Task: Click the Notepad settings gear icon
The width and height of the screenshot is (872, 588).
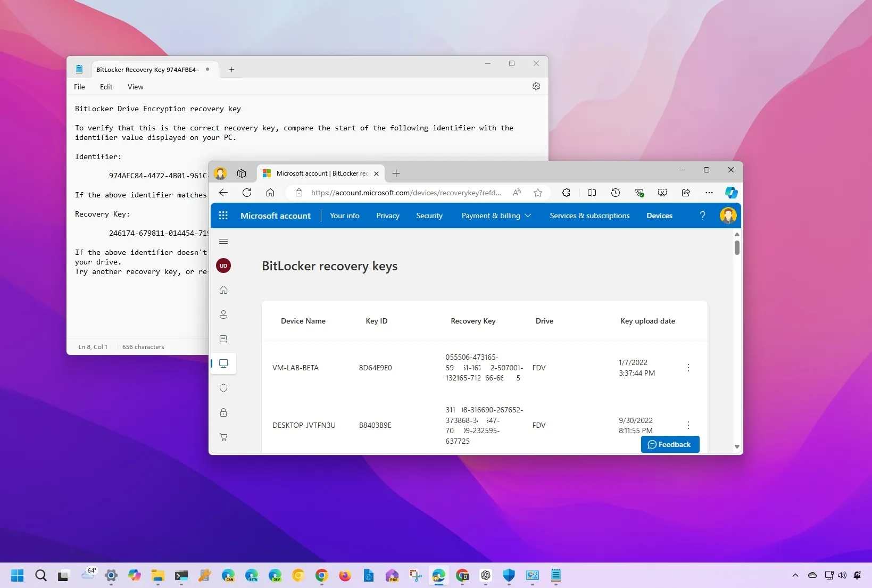Action: point(536,86)
